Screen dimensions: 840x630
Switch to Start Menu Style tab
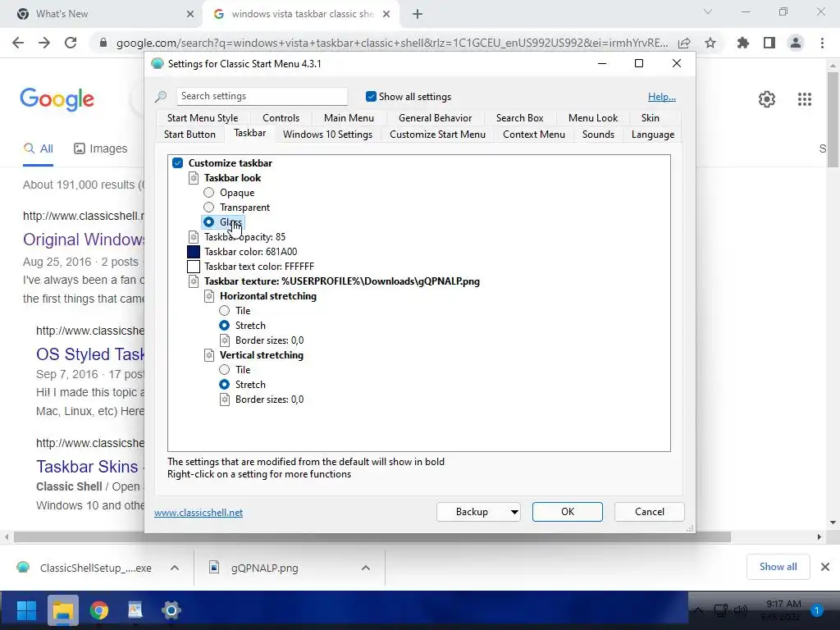[203, 118]
